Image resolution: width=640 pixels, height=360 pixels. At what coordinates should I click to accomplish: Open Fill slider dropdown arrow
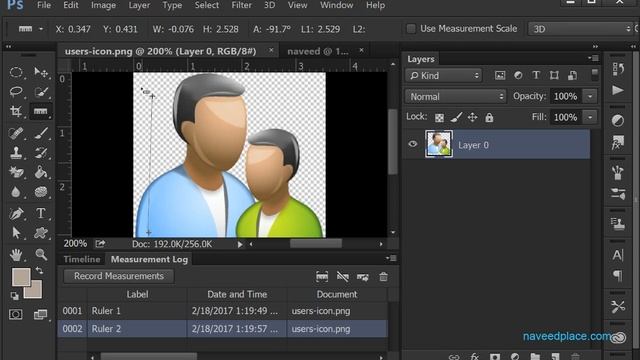click(x=590, y=118)
